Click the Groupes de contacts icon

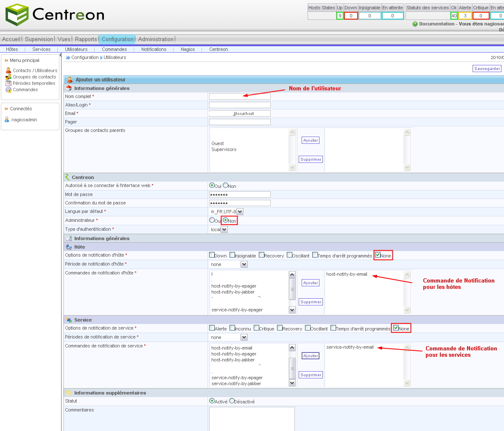coord(8,77)
